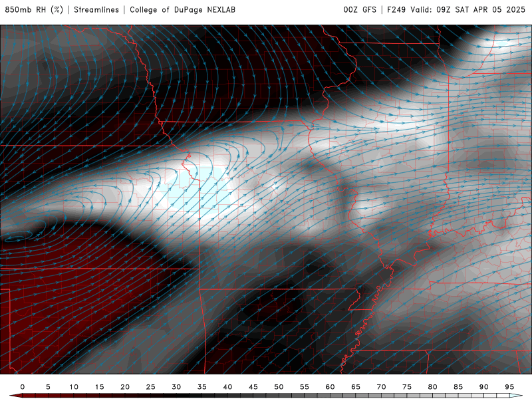Click the colorbar label '75'

pyautogui.click(x=407, y=387)
